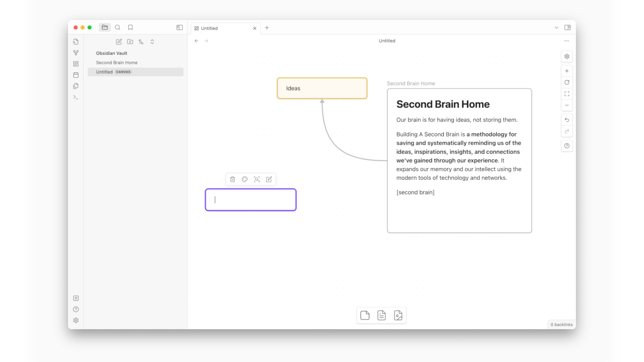
Task: Toggle the left sidebar collapsed
Action: point(179,27)
